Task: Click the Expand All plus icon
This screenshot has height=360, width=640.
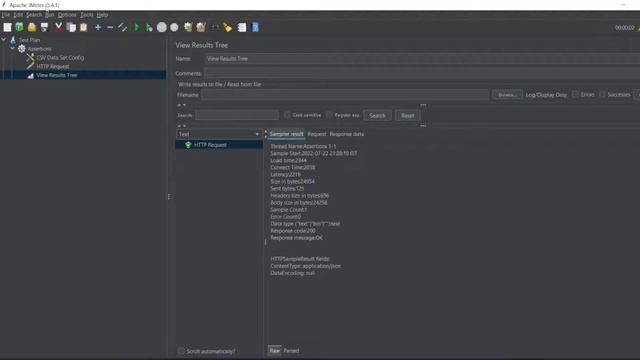Action: pyautogui.click(x=98, y=27)
